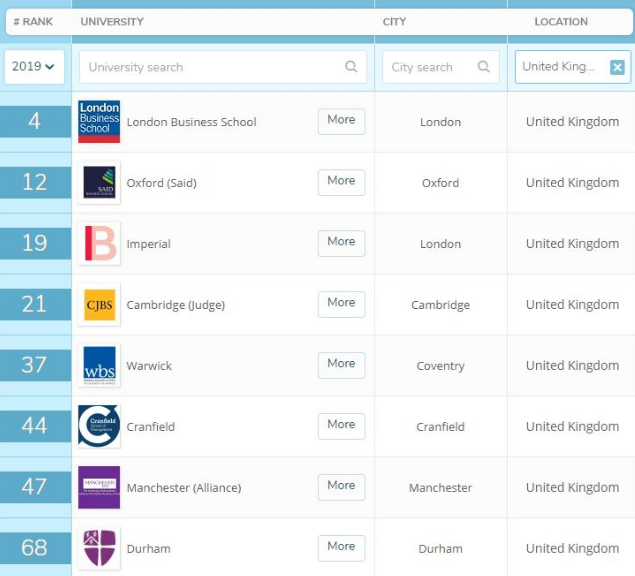Click the London Business School logo
This screenshot has height=576, width=635.
(99, 122)
